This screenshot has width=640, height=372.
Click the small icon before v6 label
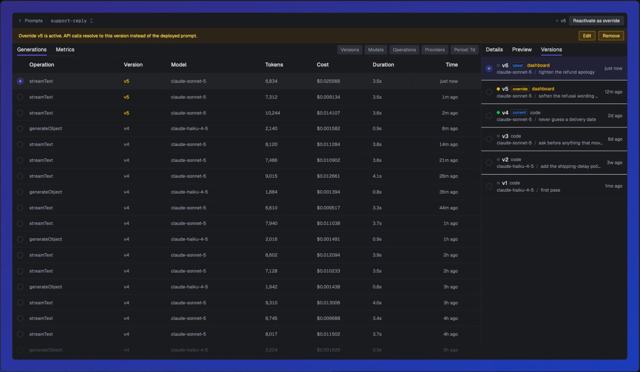tap(498, 65)
